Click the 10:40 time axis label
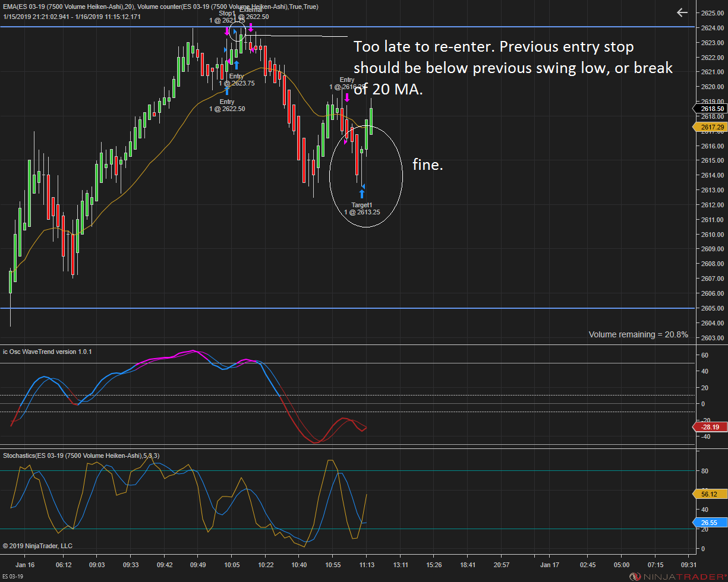728x582 pixels. pyautogui.click(x=299, y=565)
